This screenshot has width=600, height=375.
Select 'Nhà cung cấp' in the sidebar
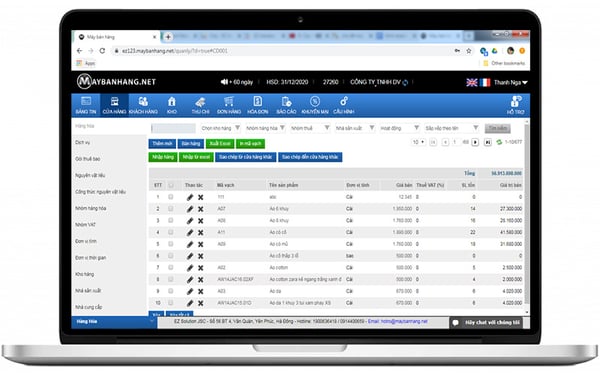click(x=89, y=307)
